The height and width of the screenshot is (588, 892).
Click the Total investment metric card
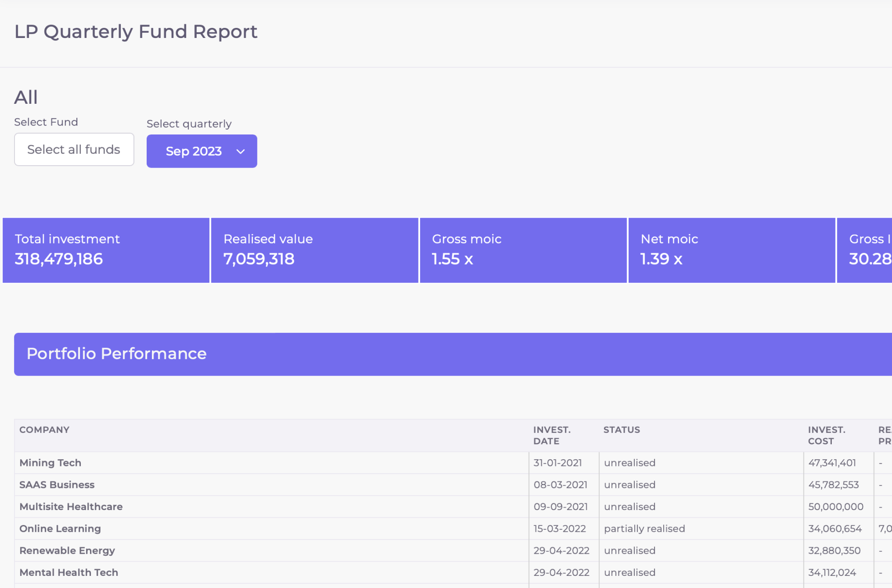[x=105, y=250]
